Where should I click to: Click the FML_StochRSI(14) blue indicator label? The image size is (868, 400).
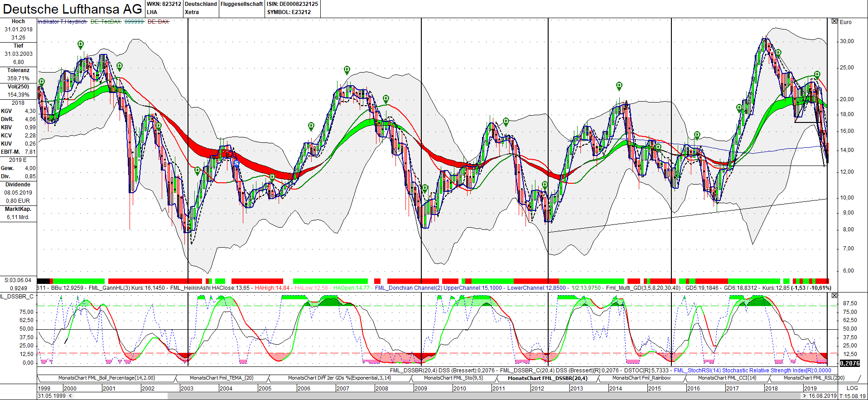coord(752,371)
